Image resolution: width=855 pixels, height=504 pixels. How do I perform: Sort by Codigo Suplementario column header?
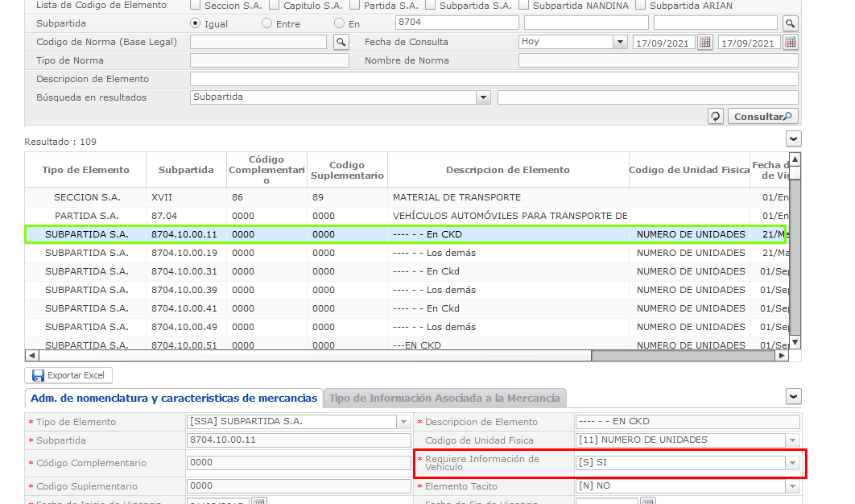pos(347,170)
